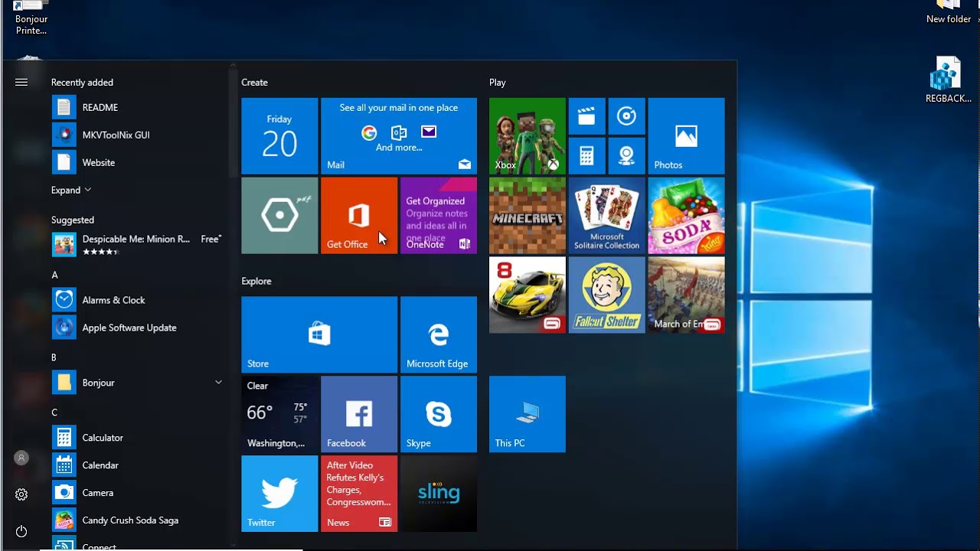Launch the Minecraft tile

click(528, 216)
